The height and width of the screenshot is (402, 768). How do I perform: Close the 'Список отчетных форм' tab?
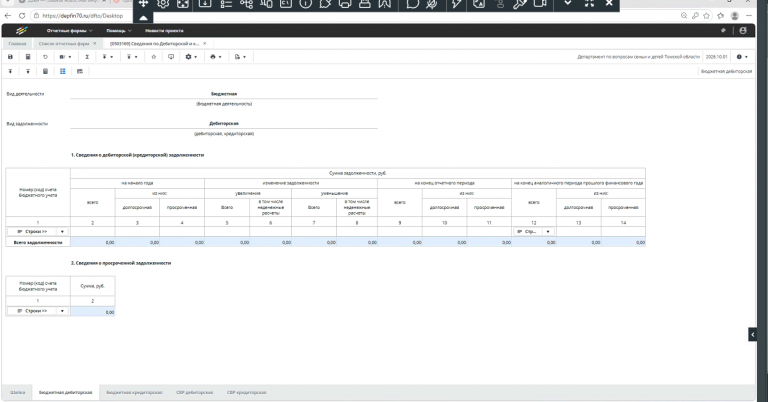pos(95,44)
